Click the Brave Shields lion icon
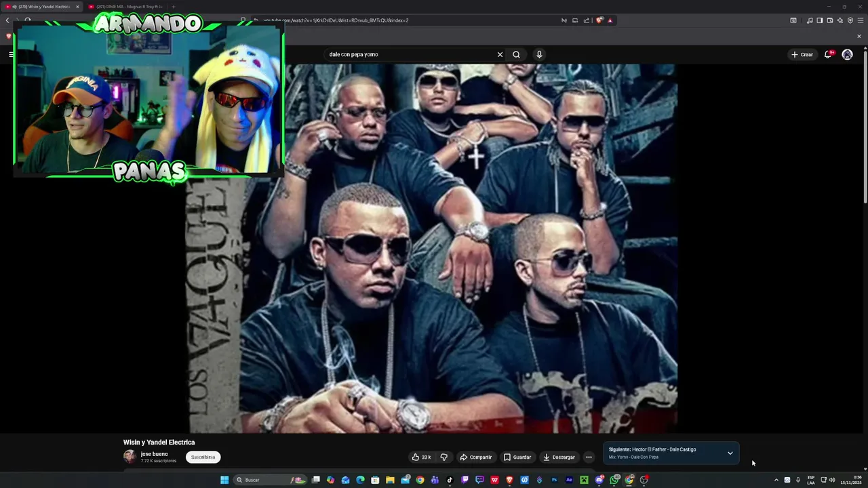 599,20
